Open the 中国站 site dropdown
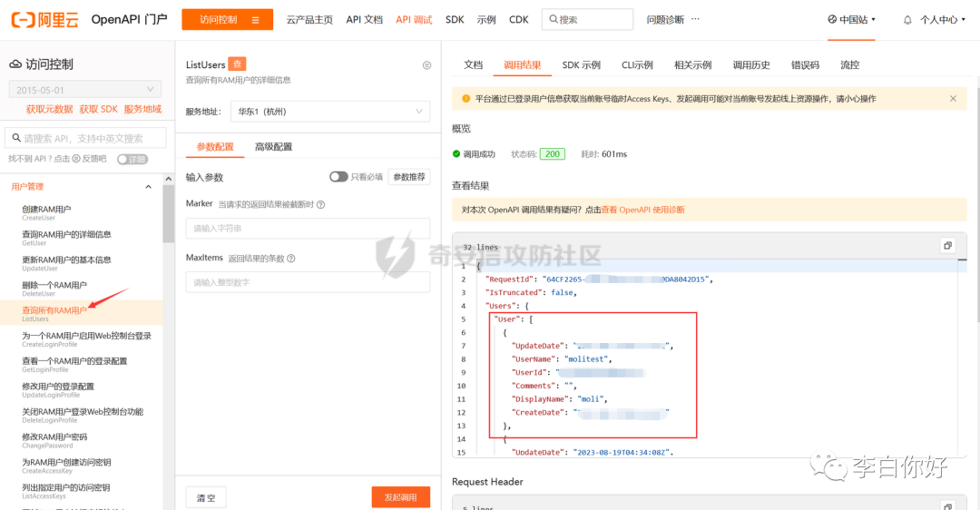Viewport: 980px width, 510px height. tap(851, 19)
